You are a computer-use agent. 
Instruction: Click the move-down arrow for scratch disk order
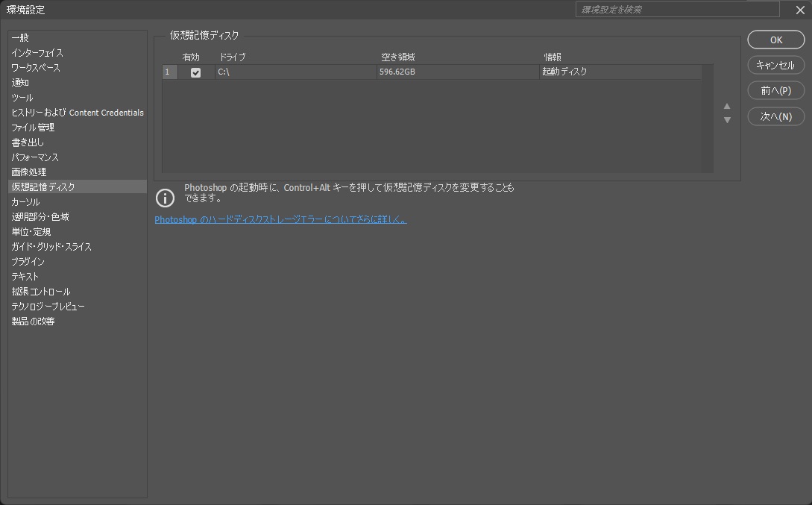[727, 120]
